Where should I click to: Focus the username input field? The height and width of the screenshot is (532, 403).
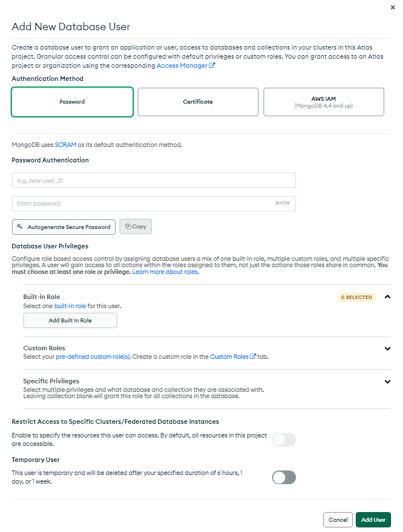(154, 180)
